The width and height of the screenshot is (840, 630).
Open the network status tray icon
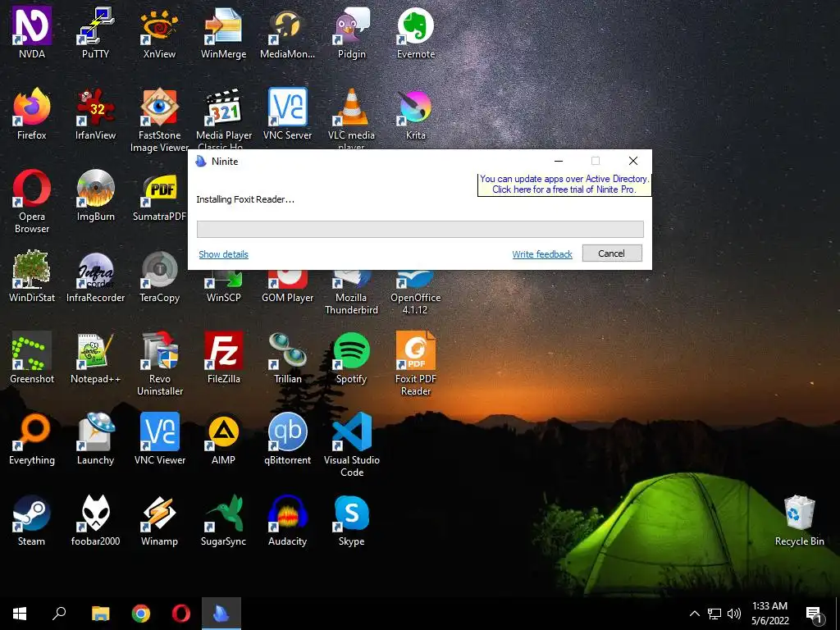pos(714,614)
